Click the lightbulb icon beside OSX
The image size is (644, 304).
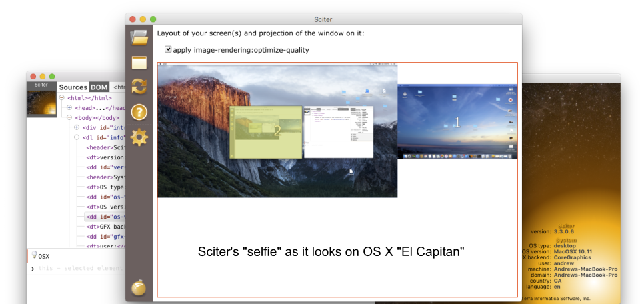click(34, 255)
